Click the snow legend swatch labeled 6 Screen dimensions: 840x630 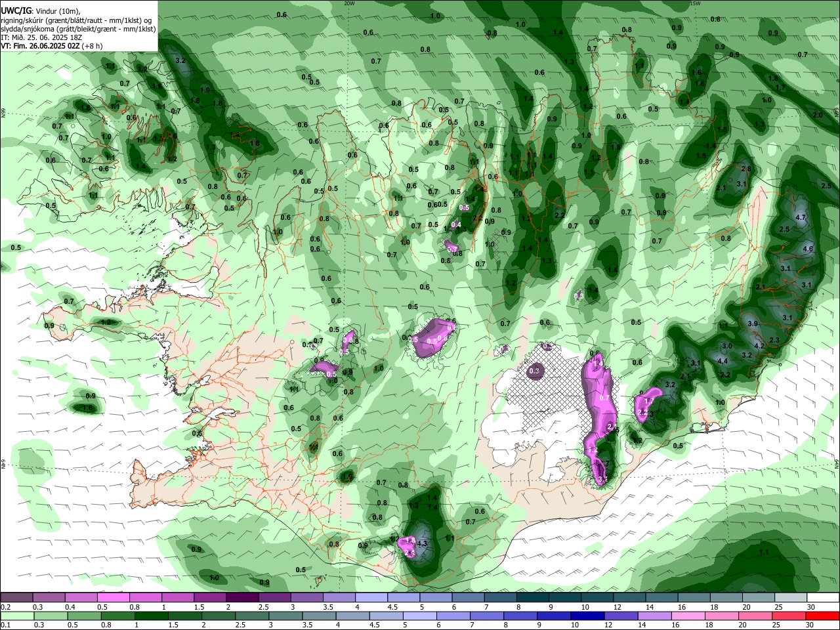tap(468, 598)
